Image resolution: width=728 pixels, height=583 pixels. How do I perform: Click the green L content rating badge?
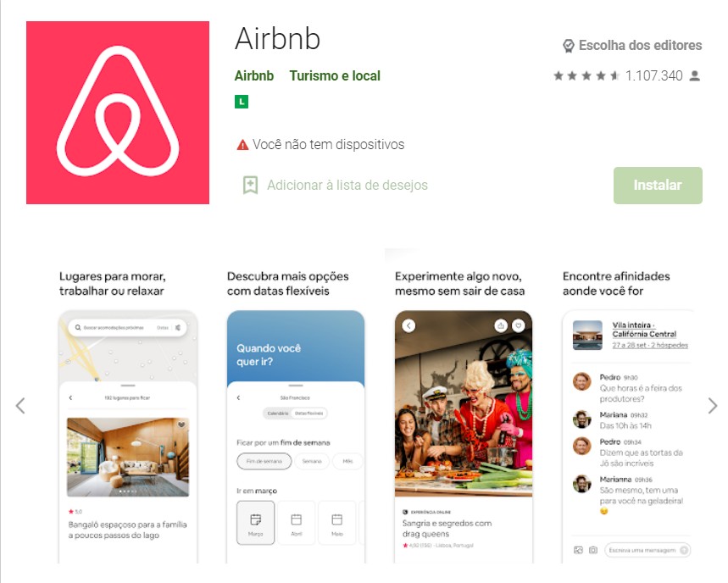(x=242, y=101)
